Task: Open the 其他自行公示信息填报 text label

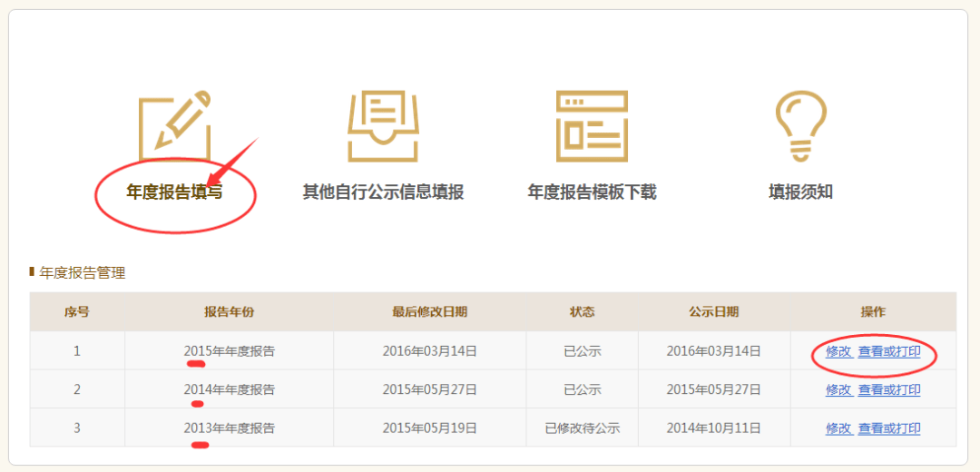Action: [x=383, y=192]
